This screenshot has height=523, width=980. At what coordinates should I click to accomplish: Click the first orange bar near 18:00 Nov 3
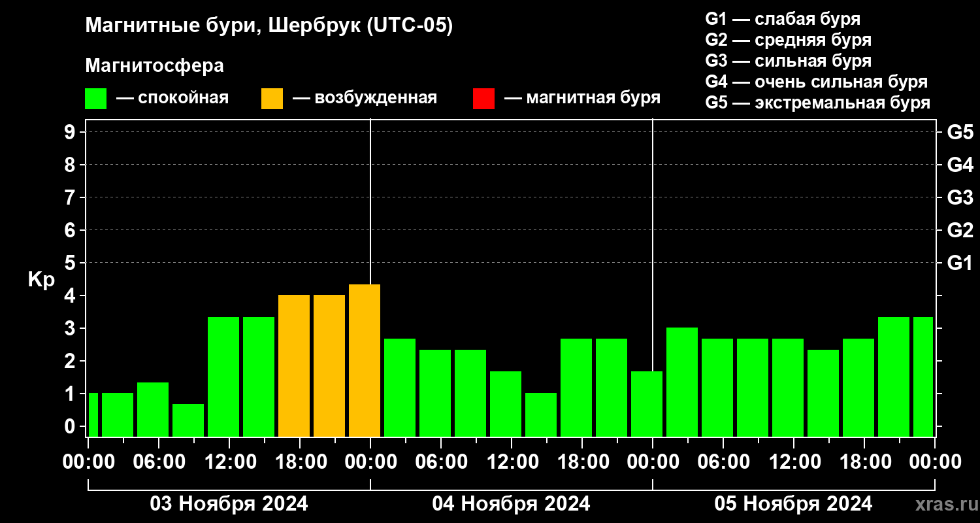[x=294, y=365]
